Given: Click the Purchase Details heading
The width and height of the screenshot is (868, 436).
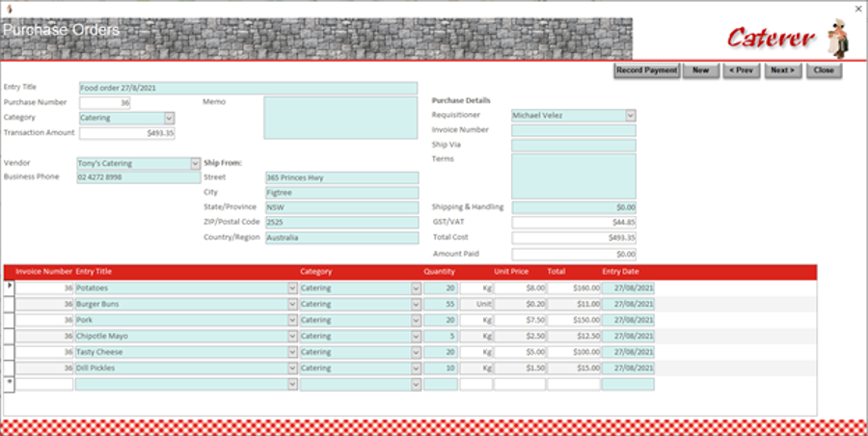Looking at the screenshot, I should point(461,101).
